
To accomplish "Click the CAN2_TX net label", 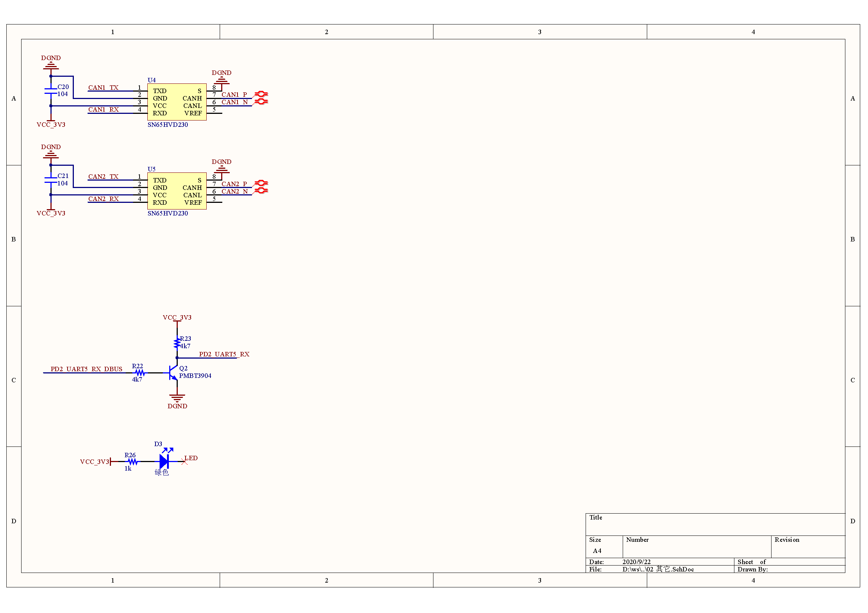I will 103,177.
